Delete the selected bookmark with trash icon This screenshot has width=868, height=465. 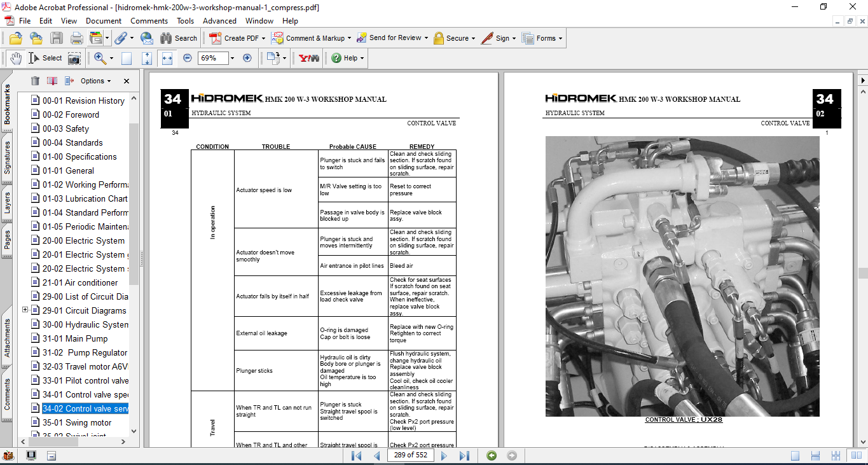tap(35, 81)
